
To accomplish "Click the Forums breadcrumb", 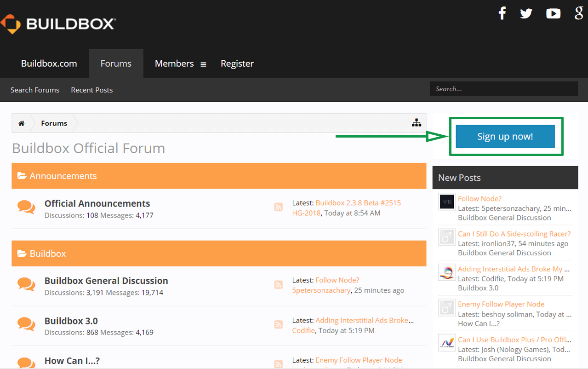I will 54,123.
